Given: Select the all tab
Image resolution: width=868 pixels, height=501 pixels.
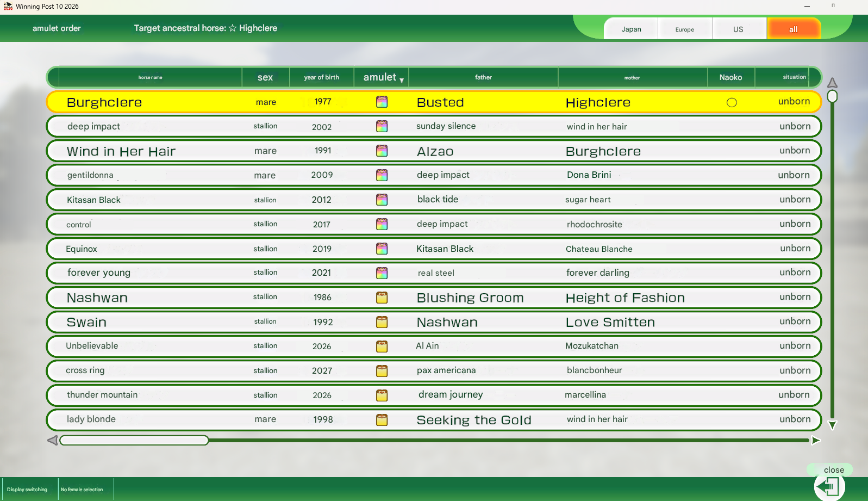Looking at the screenshot, I should click(x=794, y=29).
